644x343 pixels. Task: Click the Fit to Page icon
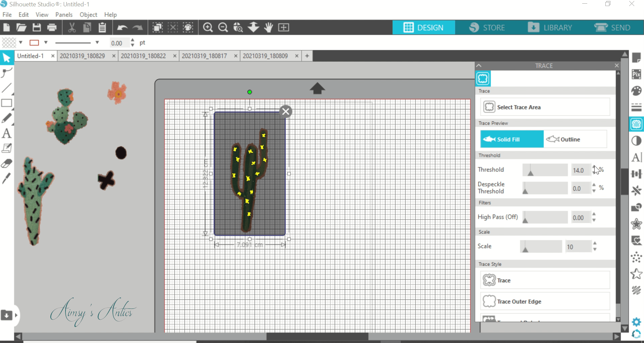(284, 28)
